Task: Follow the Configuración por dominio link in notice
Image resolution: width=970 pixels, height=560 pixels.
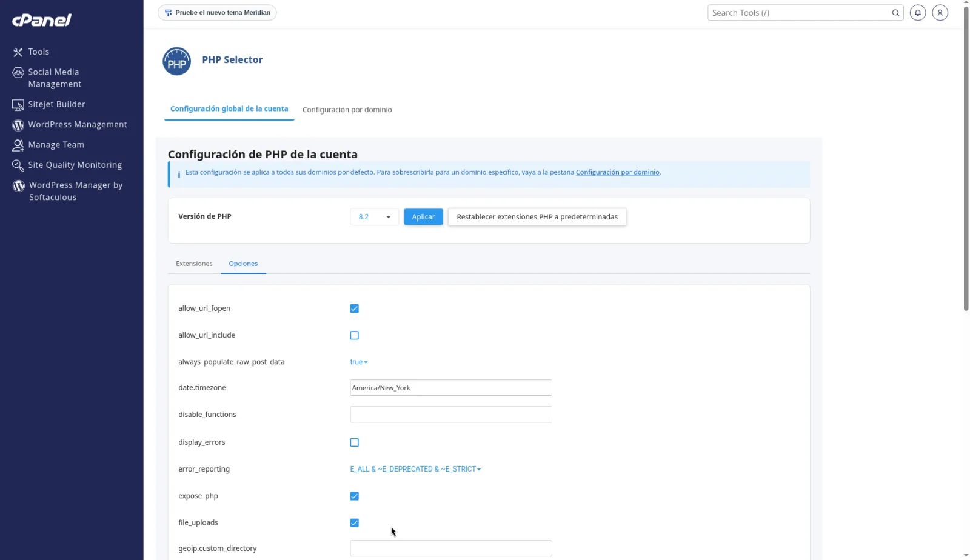Action: tap(617, 172)
